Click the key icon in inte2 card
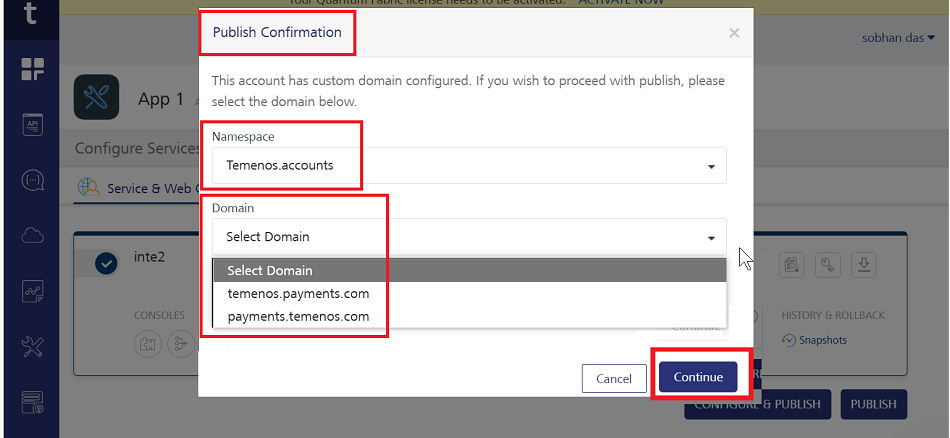The height and width of the screenshot is (438, 950). 828,265
